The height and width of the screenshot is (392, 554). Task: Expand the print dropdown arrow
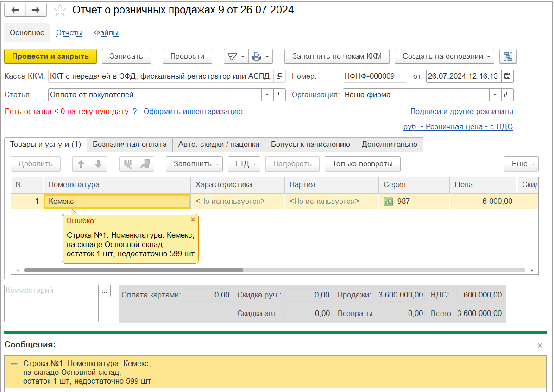267,57
